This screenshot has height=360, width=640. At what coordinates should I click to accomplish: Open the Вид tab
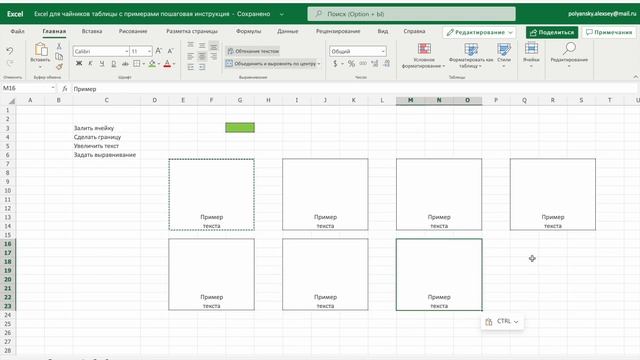(x=383, y=31)
